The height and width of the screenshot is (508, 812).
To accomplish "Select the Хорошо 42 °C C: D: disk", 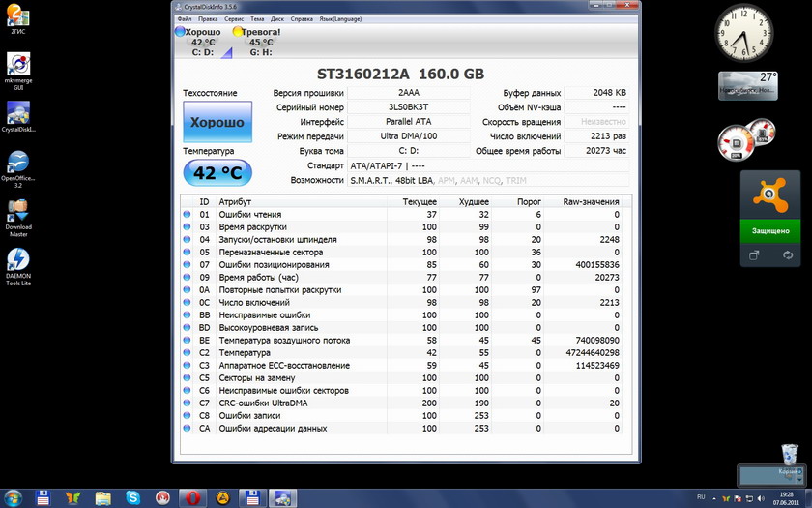I will click(202, 42).
